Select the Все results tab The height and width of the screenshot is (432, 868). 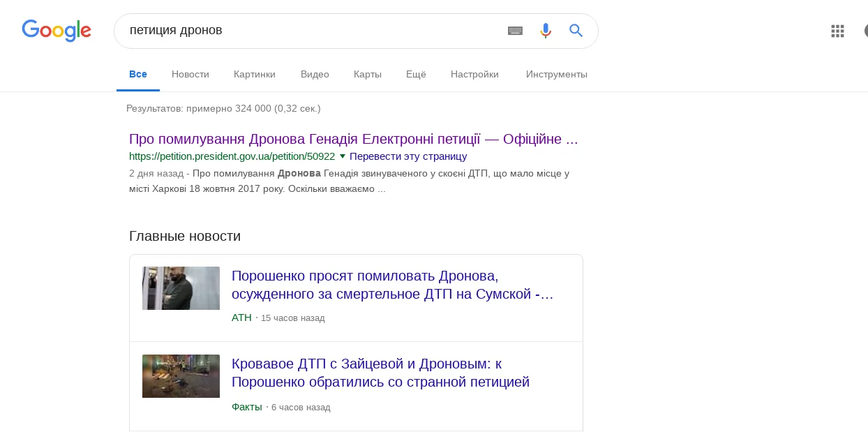coord(138,74)
